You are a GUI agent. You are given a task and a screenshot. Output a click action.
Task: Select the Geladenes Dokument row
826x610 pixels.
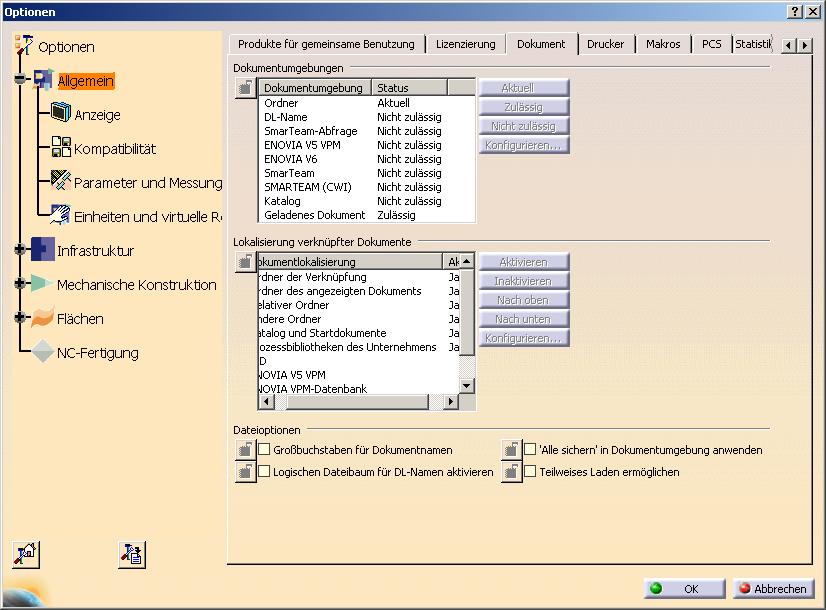[367, 215]
